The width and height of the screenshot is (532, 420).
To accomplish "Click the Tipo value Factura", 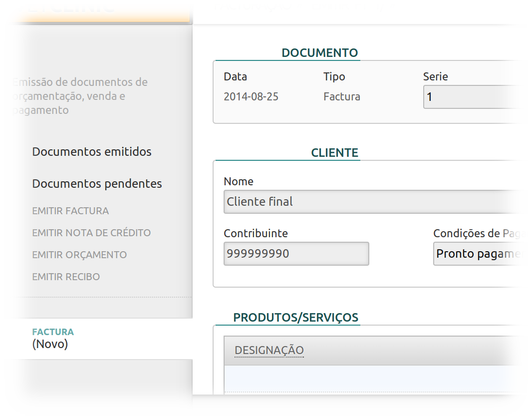I will coord(342,97).
